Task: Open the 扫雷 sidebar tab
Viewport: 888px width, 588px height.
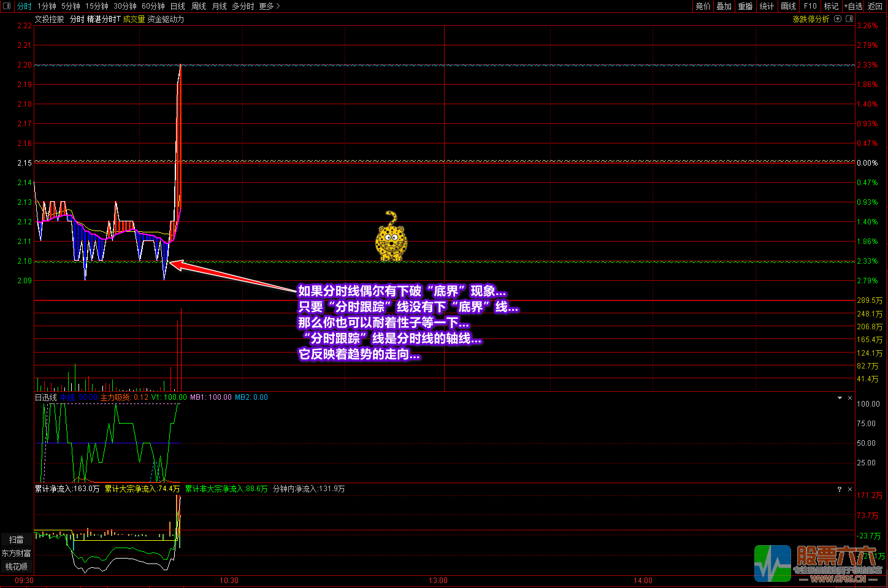Action: point(16,540)
